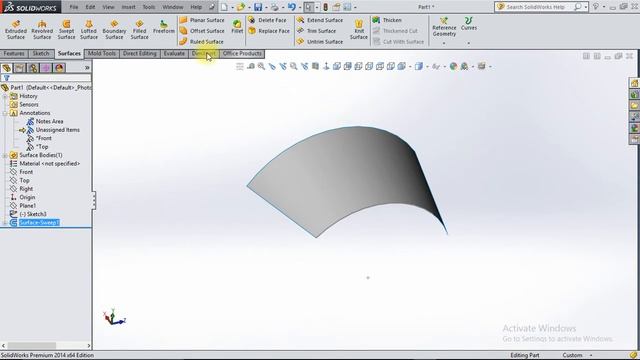Image resolution: width=640 pixels, height=360 pixels.
Task: Open the PropertyManager tab icon
Action: [20, 68]
